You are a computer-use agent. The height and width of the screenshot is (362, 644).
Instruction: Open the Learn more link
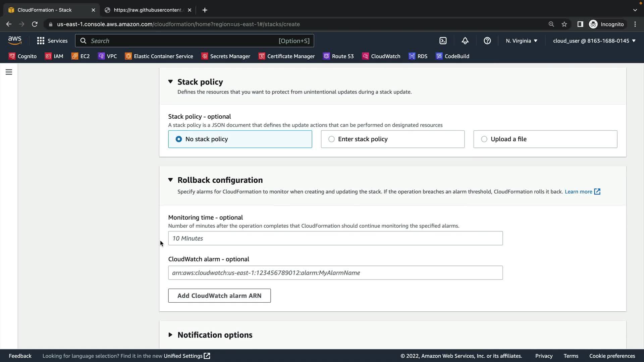tap(582, 192)
